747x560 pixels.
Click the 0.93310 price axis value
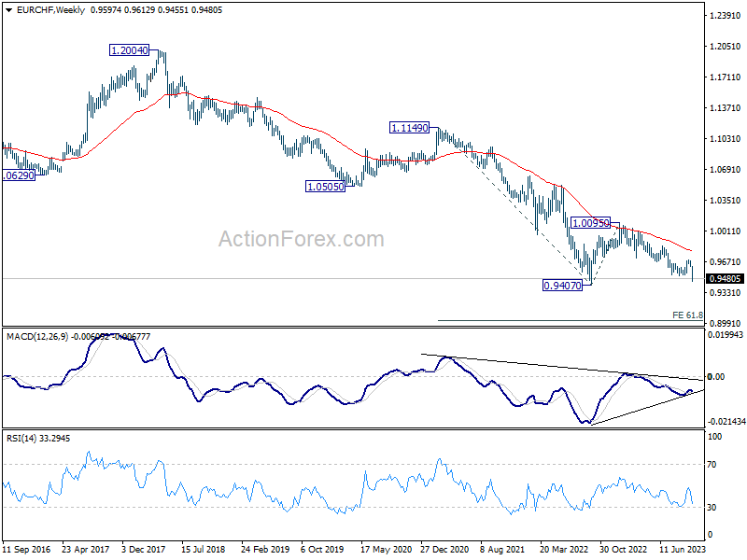pyautogui.click(x=726, y=292)
